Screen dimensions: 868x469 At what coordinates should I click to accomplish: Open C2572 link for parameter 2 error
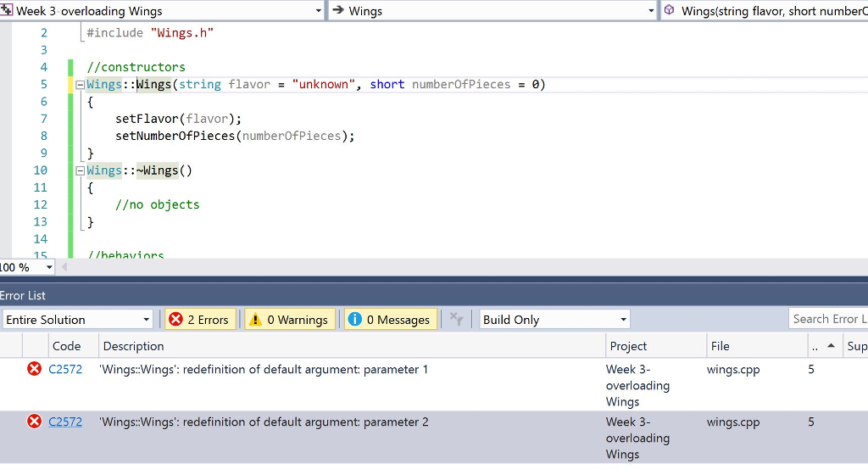tap(65, 422)
